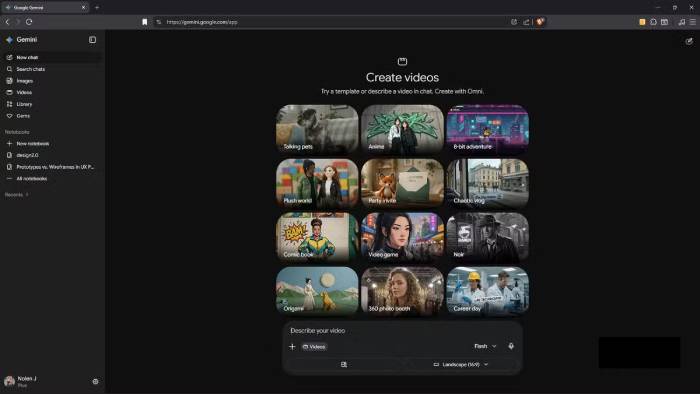This screenshot has height=394, width=700.
Task: Open a new browser tab
Action: pos(97,8)
